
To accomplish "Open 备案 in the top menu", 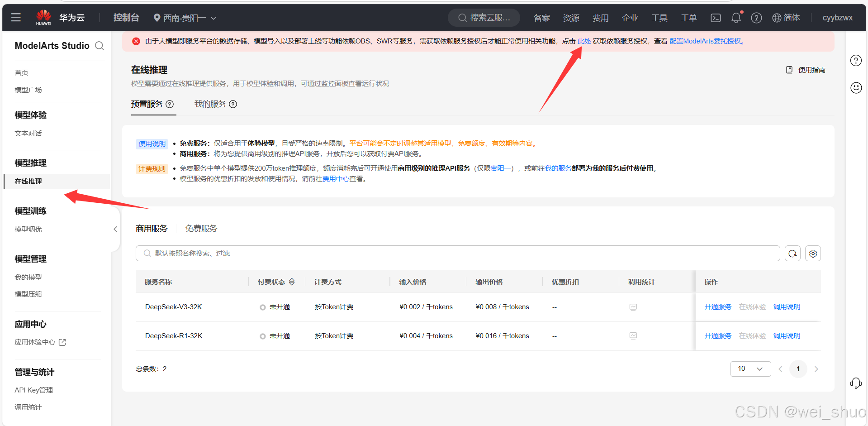I will click(x=542, y=18).
